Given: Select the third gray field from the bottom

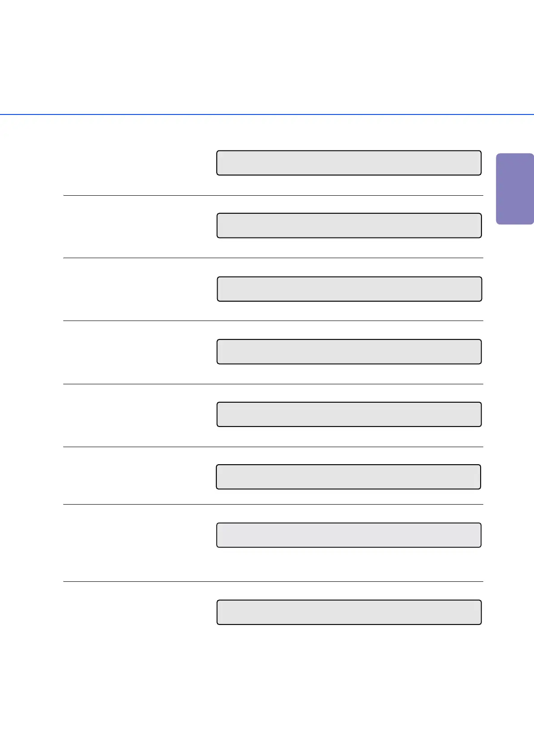Looking at the screenshot, I should (x=348, y=477).
